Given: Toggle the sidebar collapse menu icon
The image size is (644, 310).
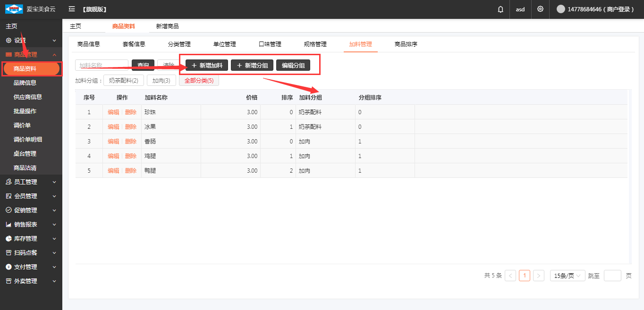Looking at the screenshot, I should [72, 9].
